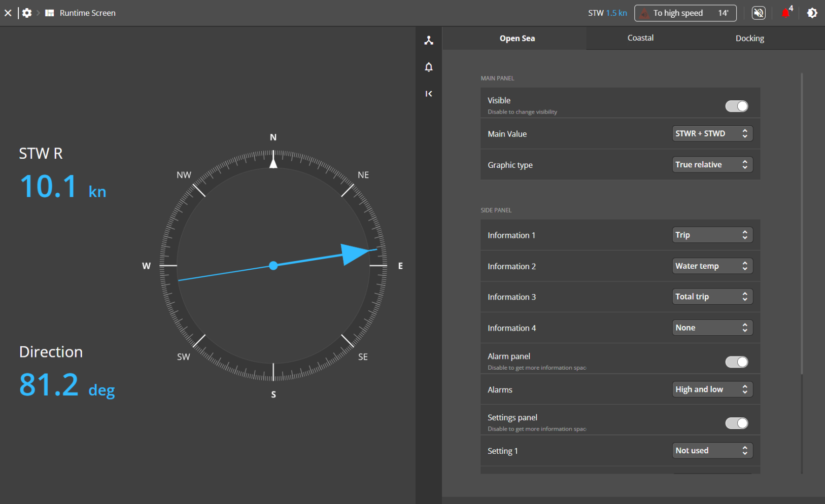Image resolution: width=825 pixels, height=504 pixels.
Task: Click the blue compass arrow head
Action: point(355,254)
